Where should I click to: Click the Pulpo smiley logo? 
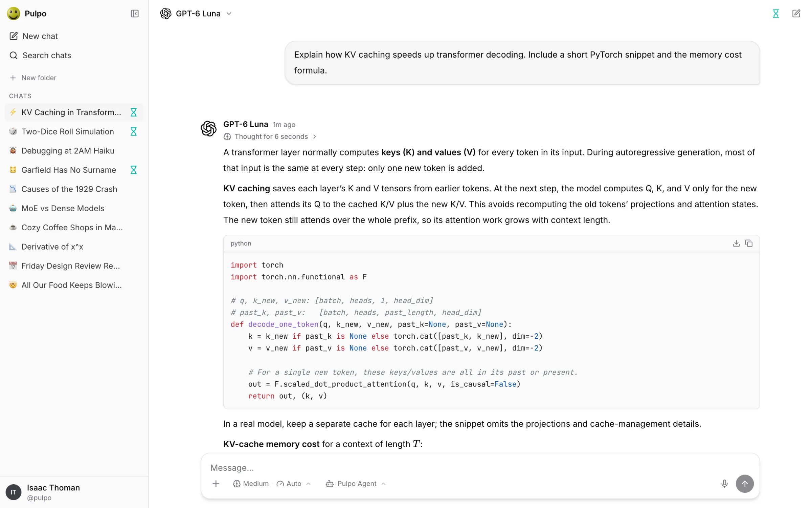tap(14, 14)
